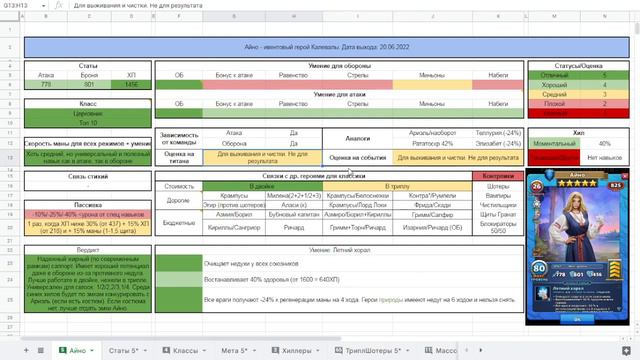Select the Айно sheet tab
This screenshot has height=360, width=640.
coord(77,350)
